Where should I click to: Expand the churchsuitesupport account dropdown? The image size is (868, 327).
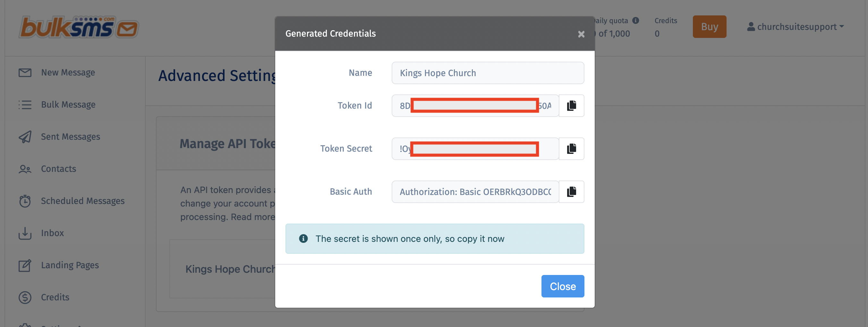pos(795,27)
